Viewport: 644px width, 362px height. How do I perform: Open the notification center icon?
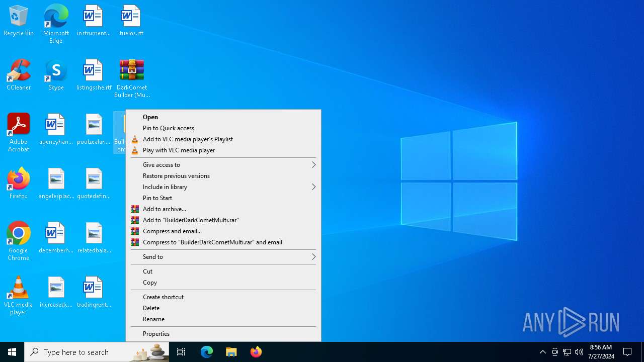(627, 352)
